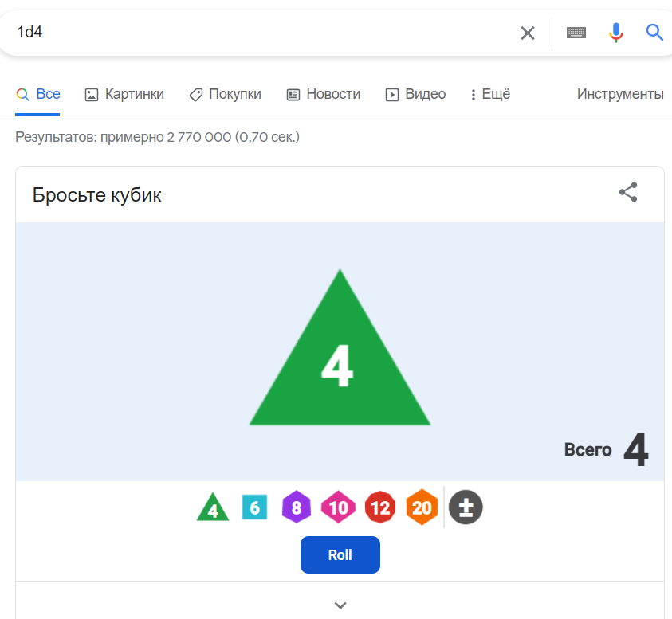The width and height of the screenshot is (672, 619).
Task: Add a teal 6-sided die
Action: point(254,507)
